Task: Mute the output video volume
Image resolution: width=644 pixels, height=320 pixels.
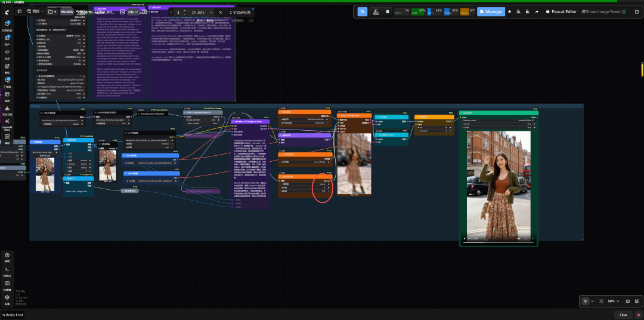Action: pyautogui.click(x=519, y=239)
